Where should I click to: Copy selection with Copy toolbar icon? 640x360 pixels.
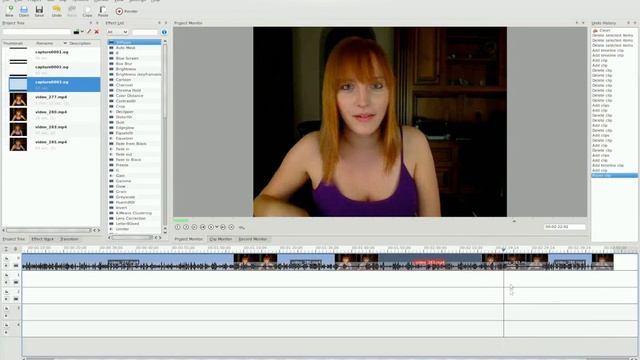pyautogui.click(x=87, y=11)
